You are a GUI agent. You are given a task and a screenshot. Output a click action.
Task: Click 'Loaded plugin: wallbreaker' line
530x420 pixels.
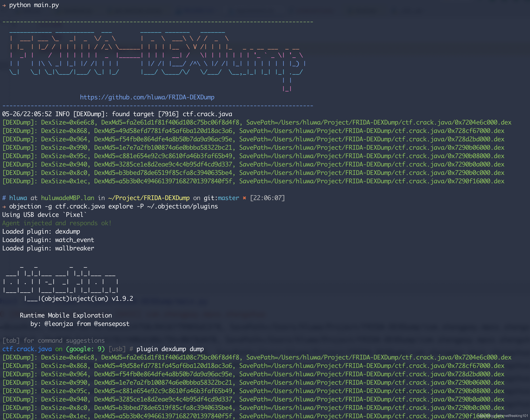click(x=48, y=248)
